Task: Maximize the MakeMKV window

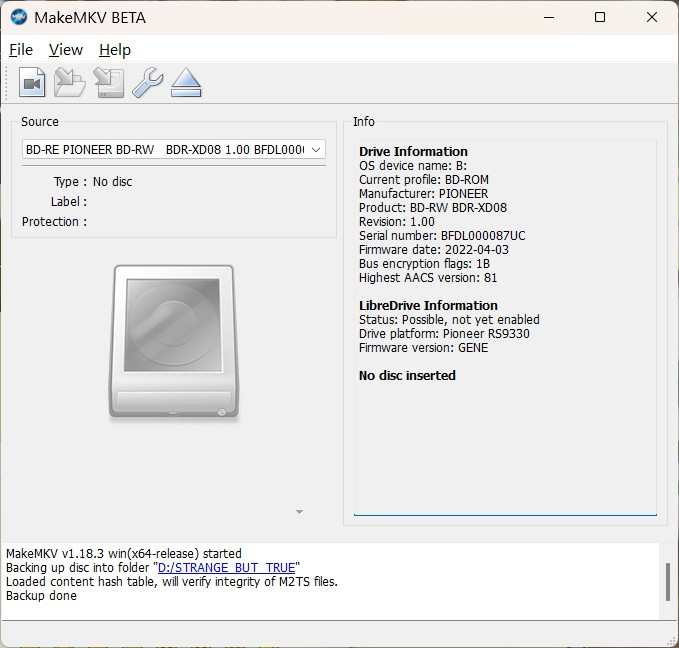Action: point(600,17)
